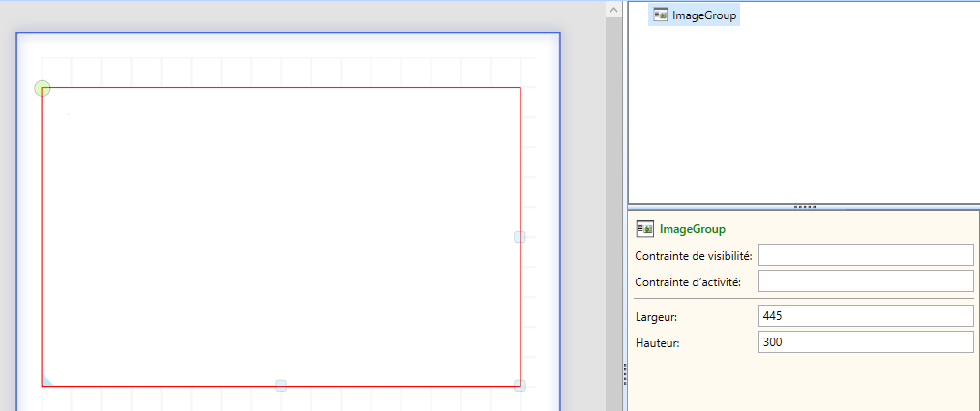Click the bottom-right corner resize handle

click(520, 386)
